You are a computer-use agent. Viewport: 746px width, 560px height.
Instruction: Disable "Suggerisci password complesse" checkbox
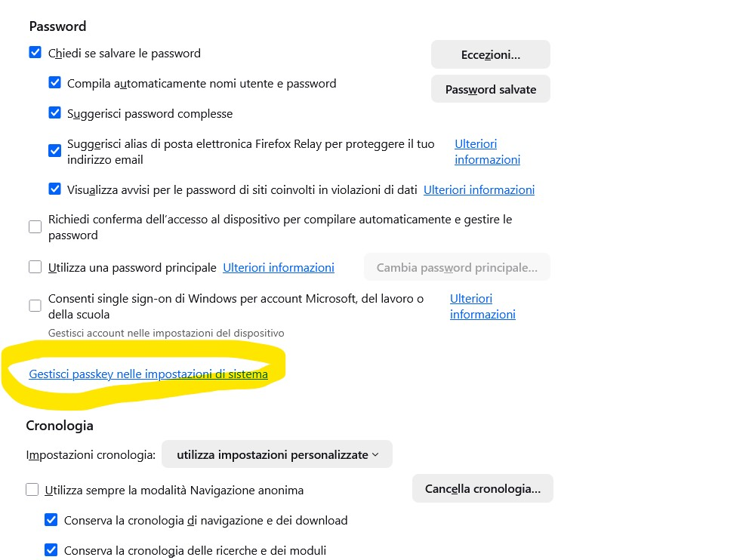click(x=54, y=113)
